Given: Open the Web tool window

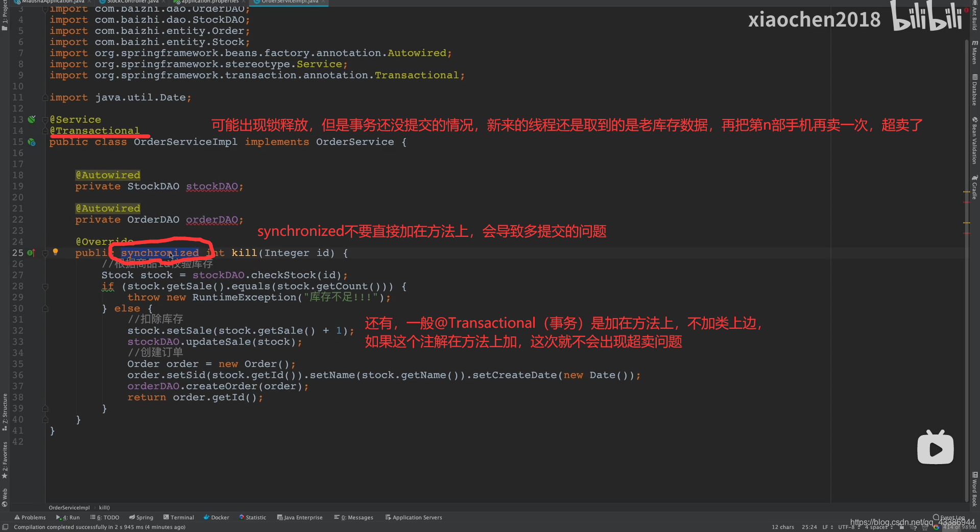Looking at the screenshot, I should pyautogui.click(x=5, y=498).
